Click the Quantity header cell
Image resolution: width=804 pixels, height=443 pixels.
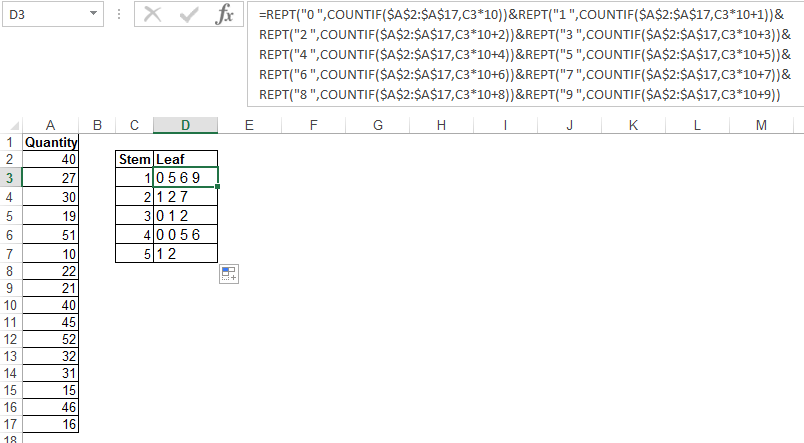(x=50, y=142)
